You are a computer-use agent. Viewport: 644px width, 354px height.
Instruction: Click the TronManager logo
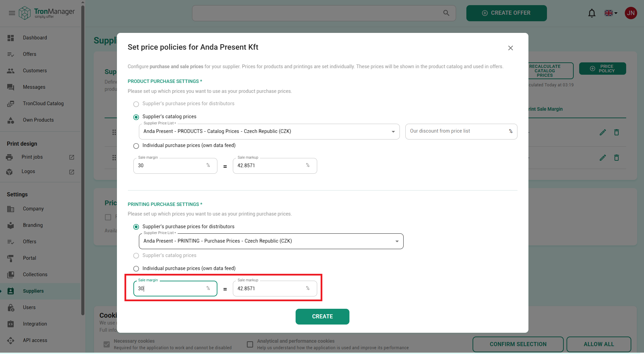[x=47, y=13]
